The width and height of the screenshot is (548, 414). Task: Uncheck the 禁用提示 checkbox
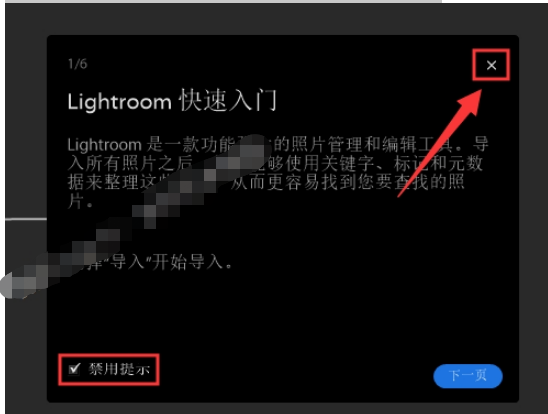[74, 369]
